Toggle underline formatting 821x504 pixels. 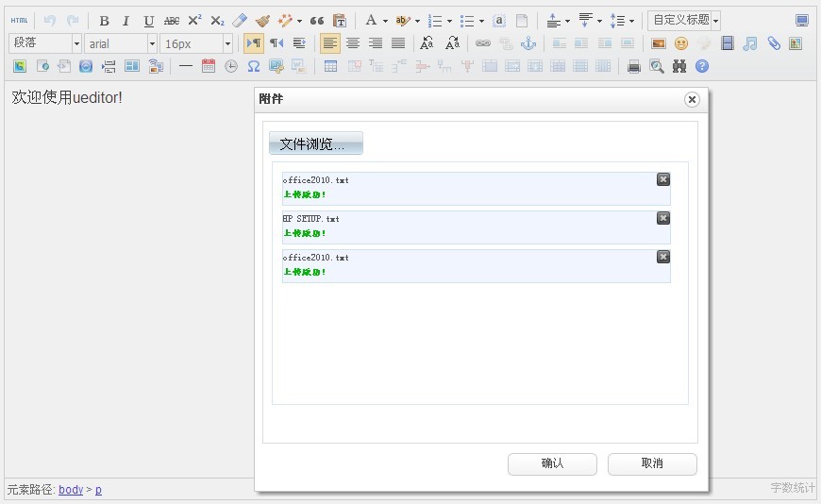(x=149, y=21)
